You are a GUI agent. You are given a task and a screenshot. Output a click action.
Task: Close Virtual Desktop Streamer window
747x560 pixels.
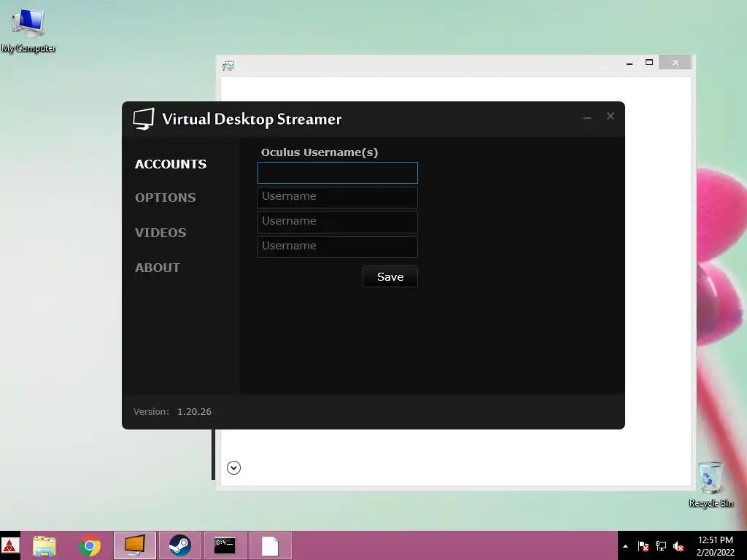611,116
